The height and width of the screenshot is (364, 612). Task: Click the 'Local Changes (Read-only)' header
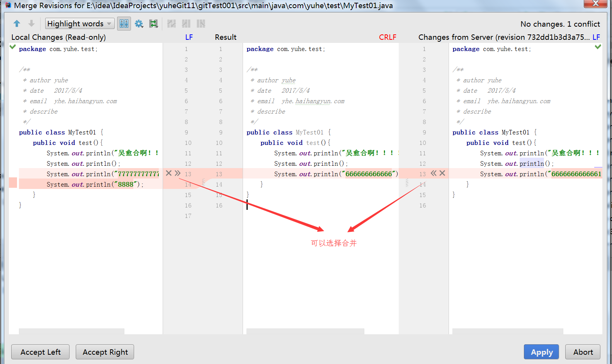pos(58,37)
